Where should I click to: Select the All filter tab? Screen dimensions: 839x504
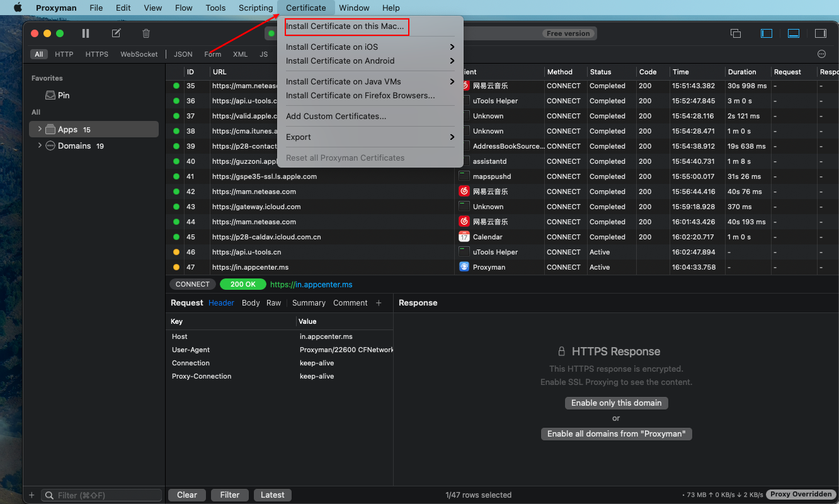[39, 54]
